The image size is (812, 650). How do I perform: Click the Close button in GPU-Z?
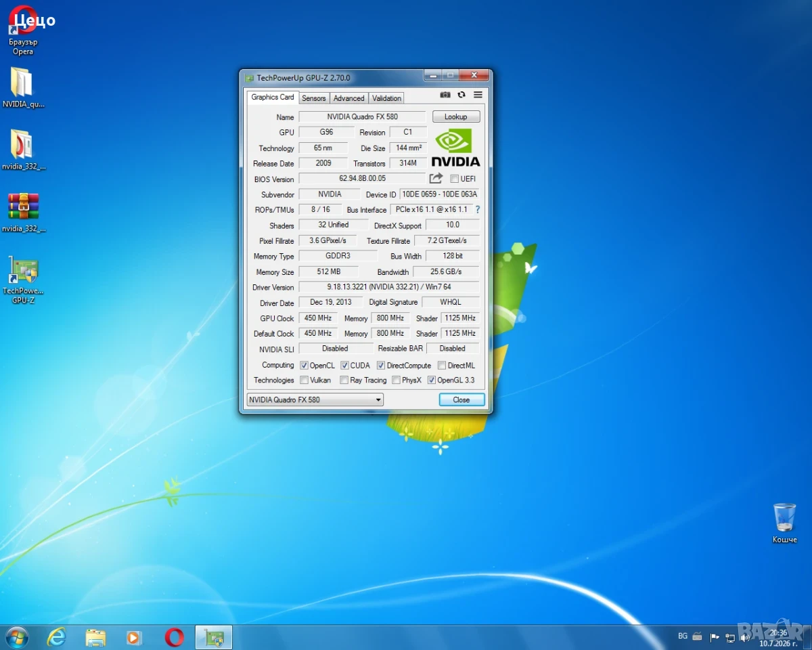(461, 399)
